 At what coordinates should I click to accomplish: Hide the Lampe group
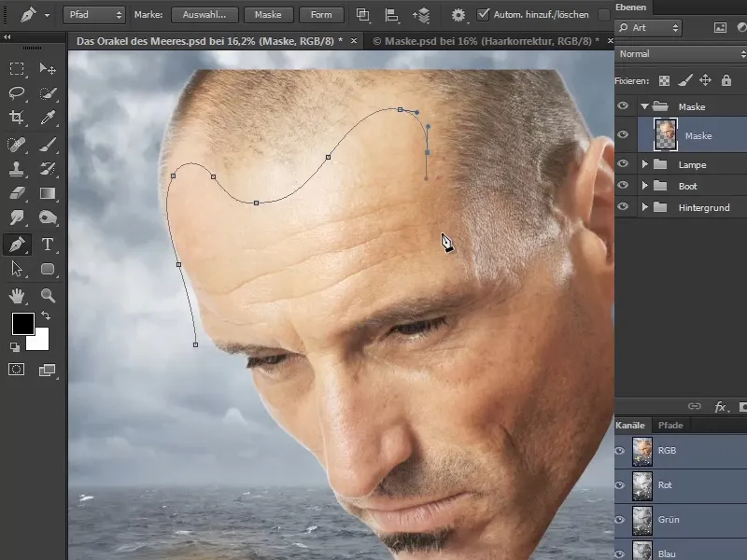click(x=623, y=164)
